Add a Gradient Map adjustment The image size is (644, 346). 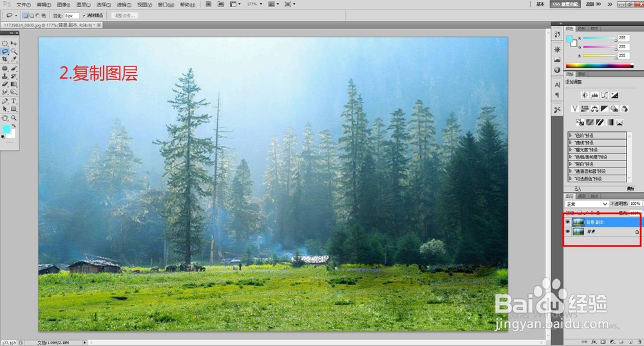[609, 122]
